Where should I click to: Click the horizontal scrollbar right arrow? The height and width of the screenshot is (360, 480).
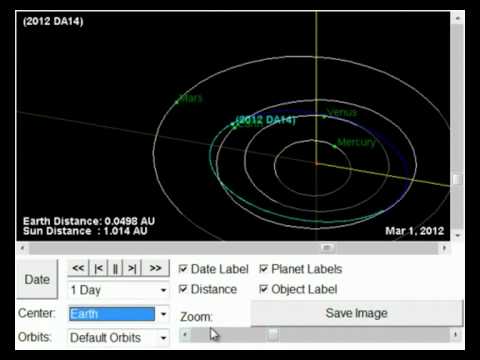pyautogui.click(x=444, y=248)
